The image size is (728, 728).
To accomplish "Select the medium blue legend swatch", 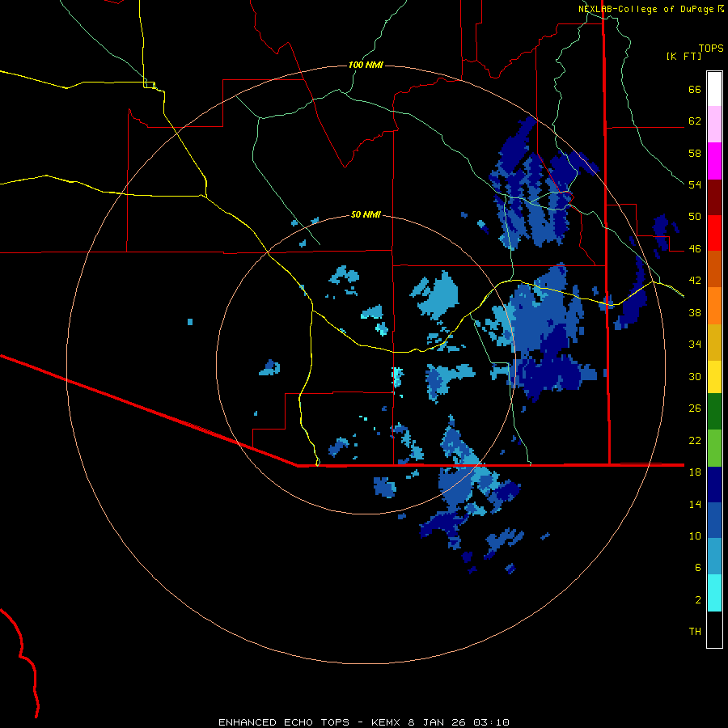I will pos(714,520).
